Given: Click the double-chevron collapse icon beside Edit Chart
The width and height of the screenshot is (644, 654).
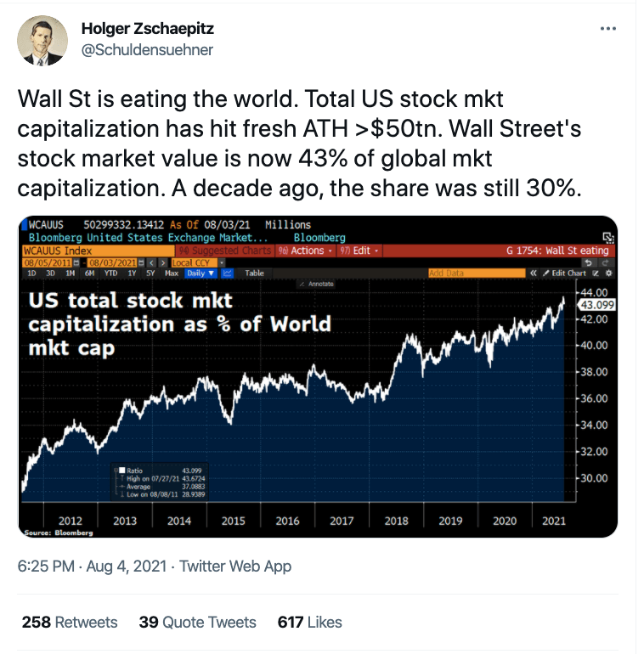Looking at the screenshot, I should pyautogui.click(x=535, y=273).
